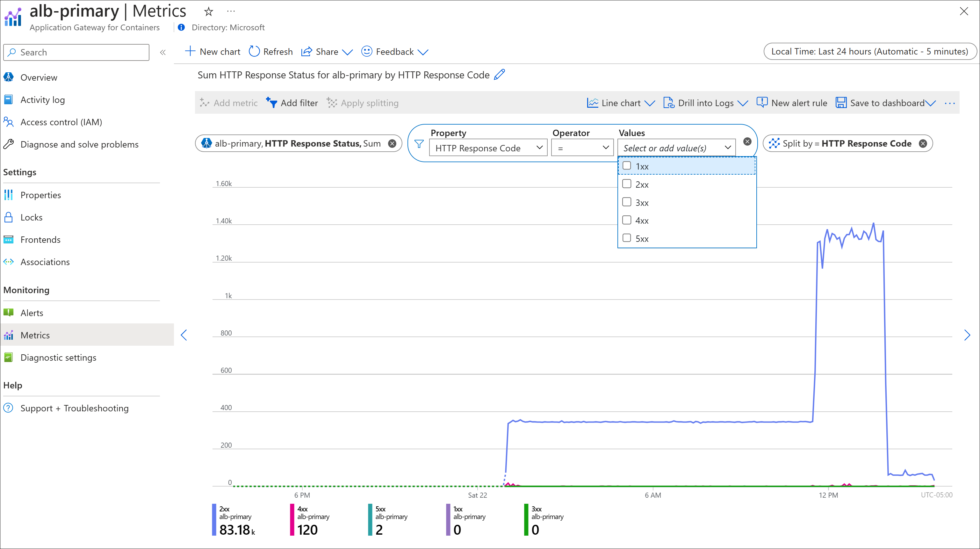Toggle the 2xx HTTP response code checkbox
Viewport: 980px width, 549px height.
626,184
